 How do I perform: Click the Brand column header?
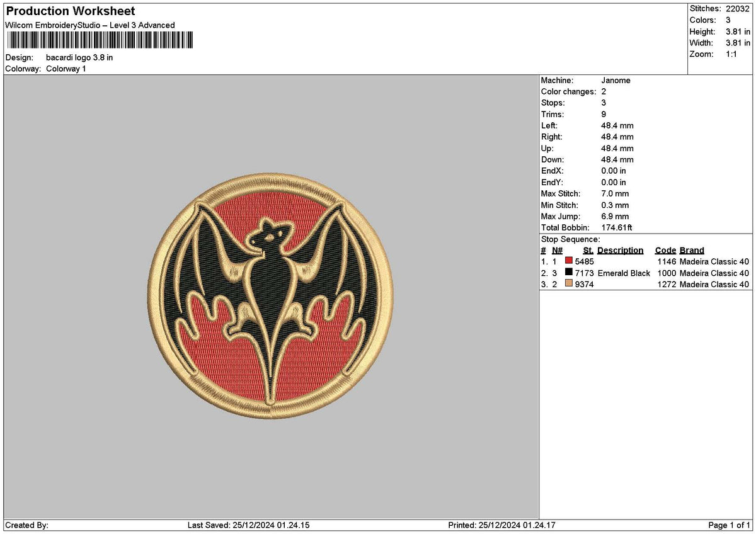click(690, 250)
